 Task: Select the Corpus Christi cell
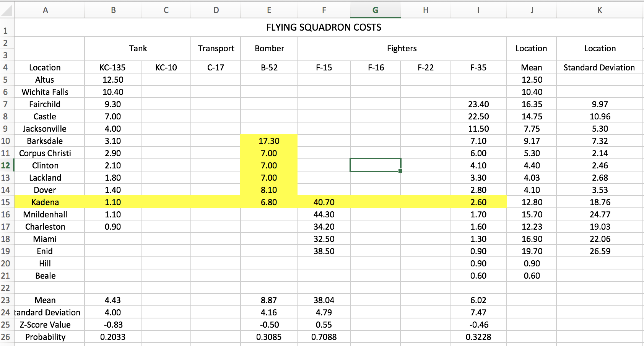49,153
